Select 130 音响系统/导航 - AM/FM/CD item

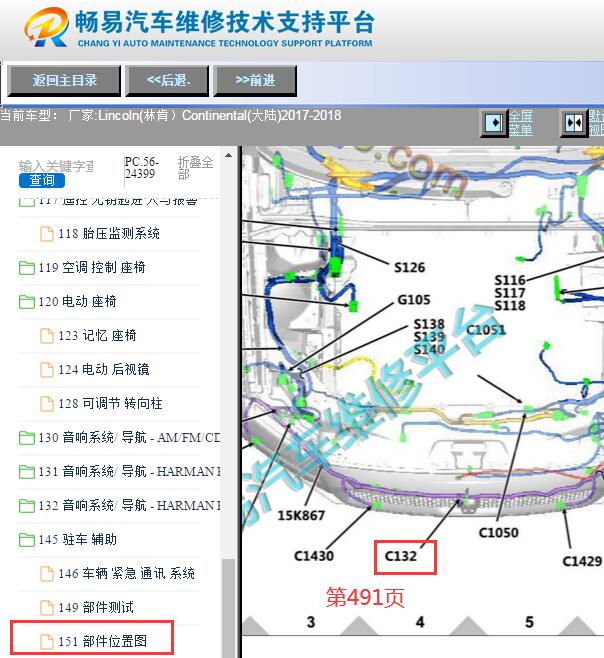click(x=129, y=437)
